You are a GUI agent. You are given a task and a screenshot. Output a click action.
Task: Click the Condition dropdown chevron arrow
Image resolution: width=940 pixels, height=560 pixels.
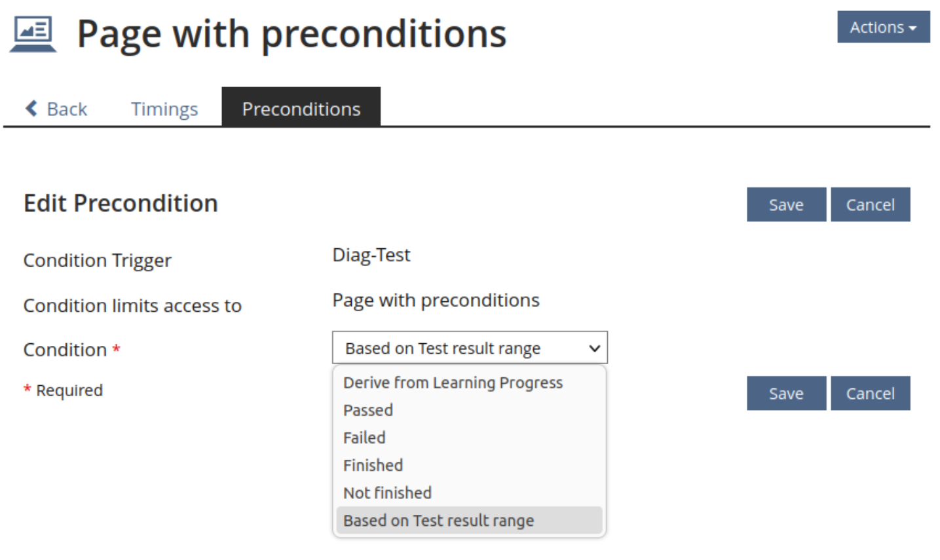[x=594, y=348]
